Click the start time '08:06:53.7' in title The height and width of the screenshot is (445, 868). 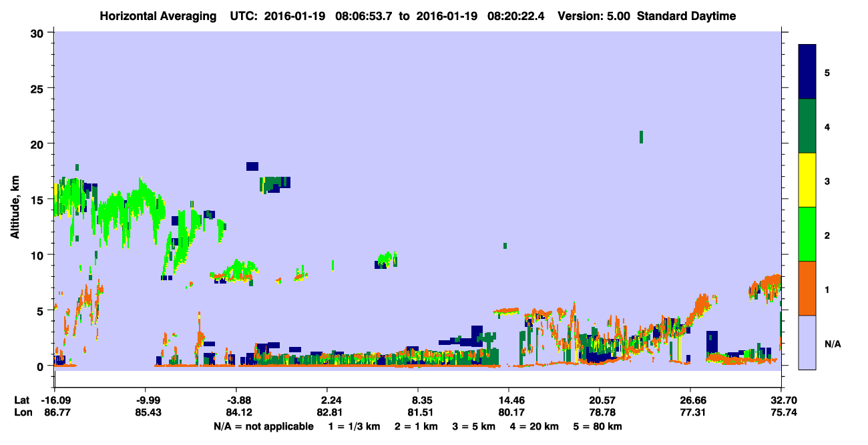364,16
